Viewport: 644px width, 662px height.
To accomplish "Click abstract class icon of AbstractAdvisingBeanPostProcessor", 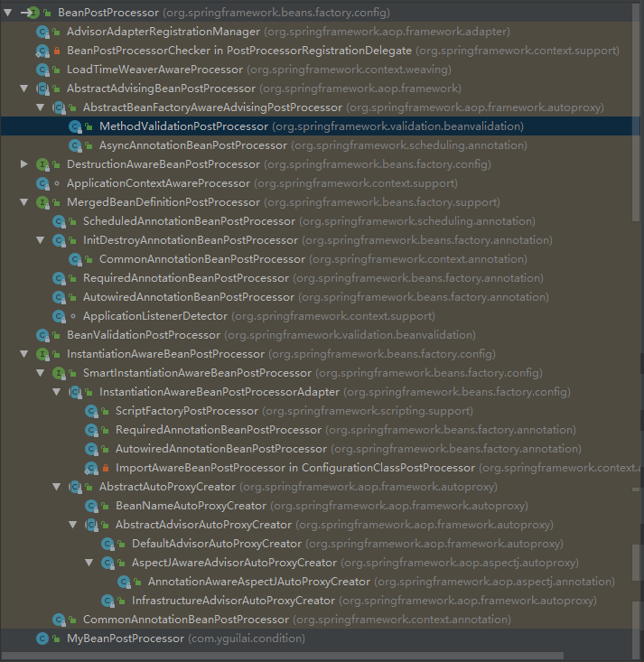I will click(x=42, y=89).
